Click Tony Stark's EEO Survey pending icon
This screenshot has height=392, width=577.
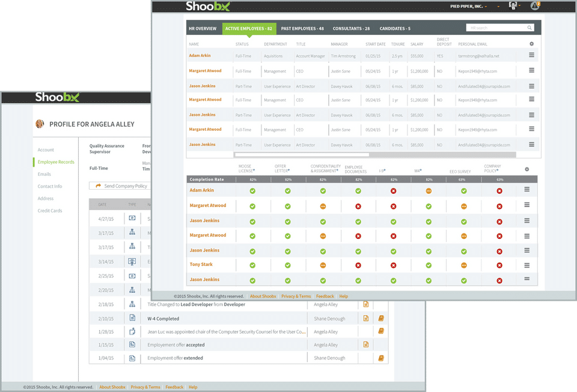464,265
